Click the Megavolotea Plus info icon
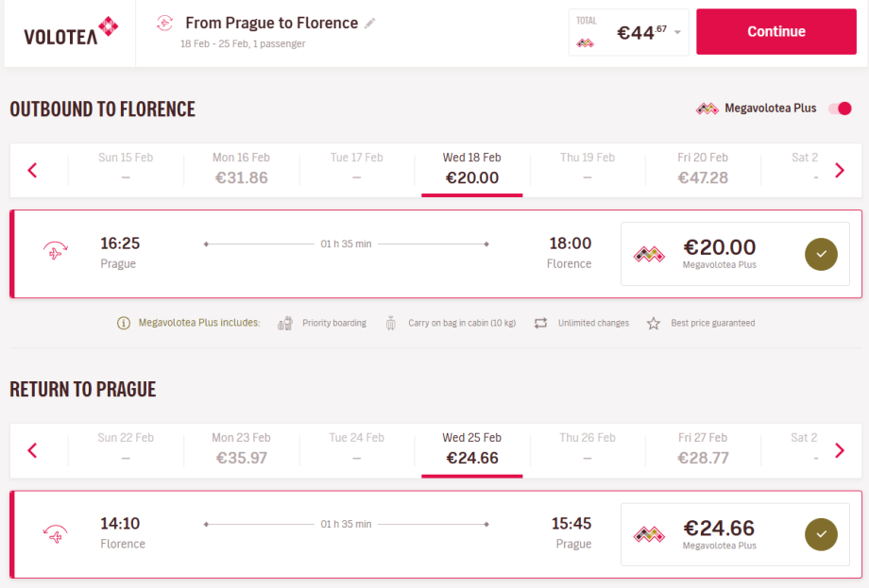 coord(124,324)
